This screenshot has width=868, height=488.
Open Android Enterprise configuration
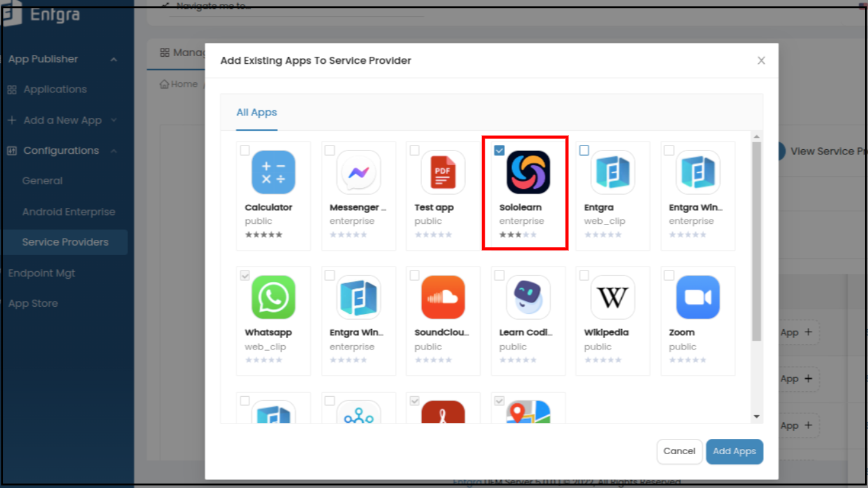[x=68, y=212]
